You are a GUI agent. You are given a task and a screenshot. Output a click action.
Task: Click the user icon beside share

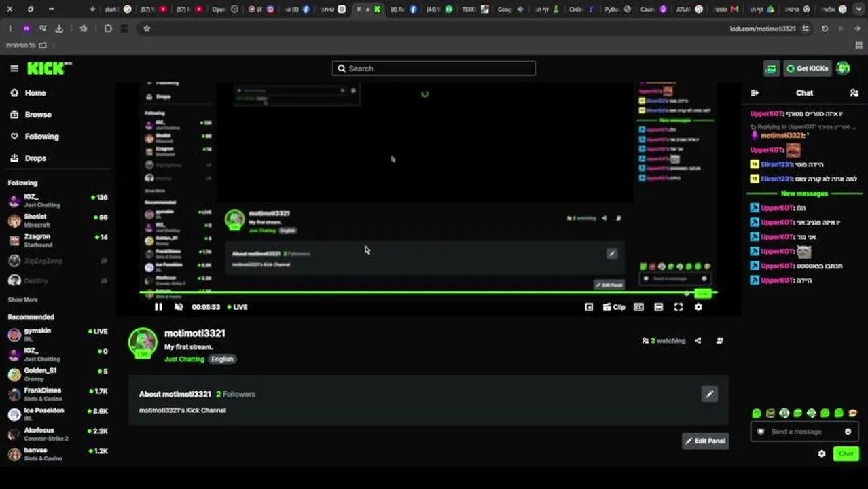point(720,340)
